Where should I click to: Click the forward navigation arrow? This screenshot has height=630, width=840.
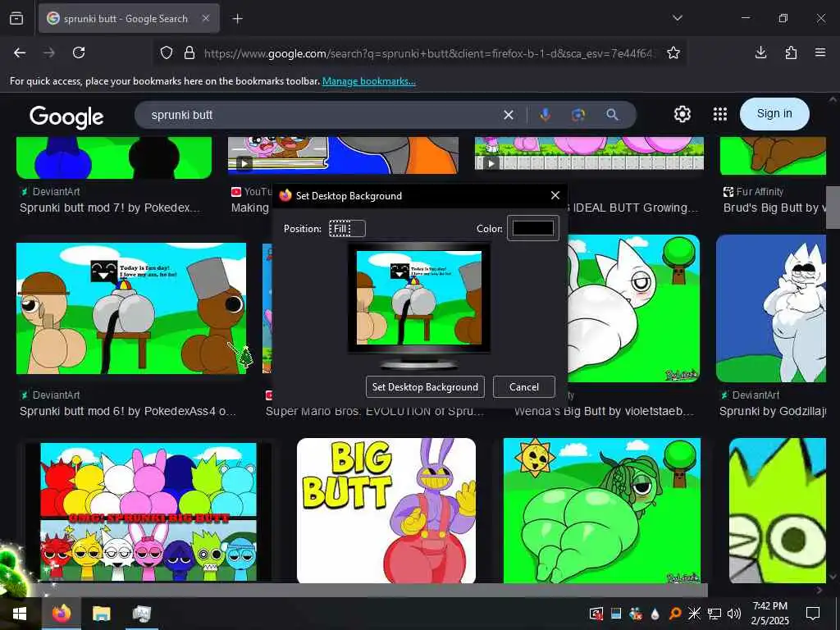click(x=49, y=52)
